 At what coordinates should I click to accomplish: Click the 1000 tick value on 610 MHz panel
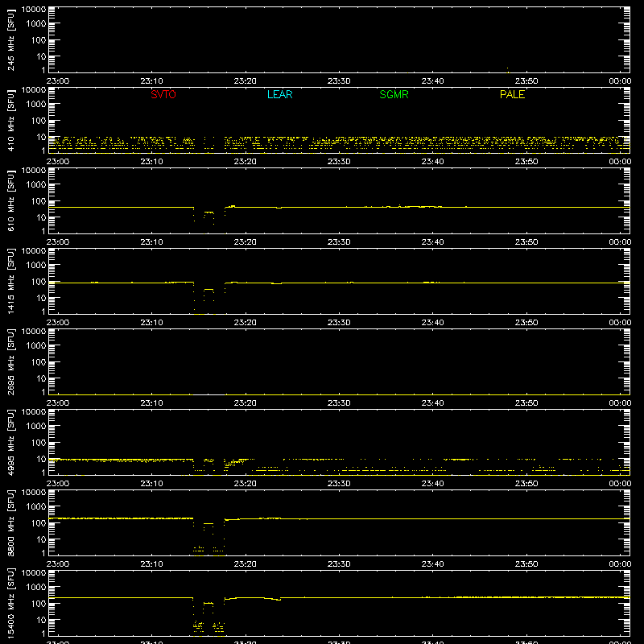36,185
